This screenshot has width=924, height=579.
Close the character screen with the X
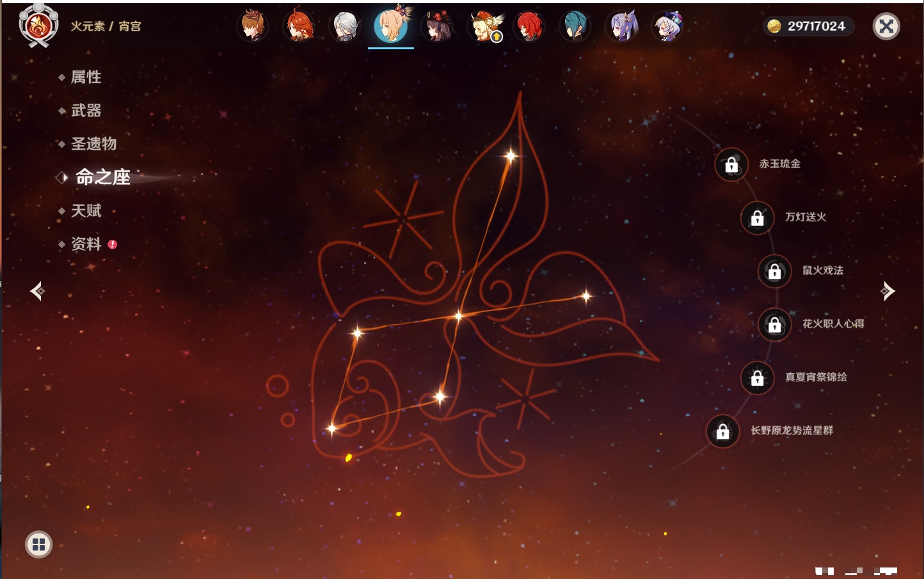coord(886,26)
